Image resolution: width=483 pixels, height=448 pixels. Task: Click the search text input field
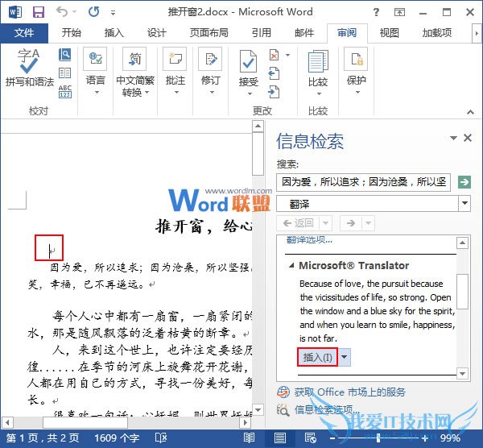(363, 182)
